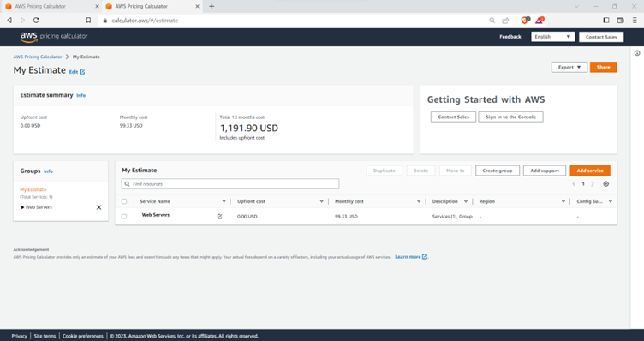The width and height of the screenshot is (644, 341).
Task: Click AWS Pricing Calculator breadcrumb link
Action: pyautogui.click(x=38, y=57)
